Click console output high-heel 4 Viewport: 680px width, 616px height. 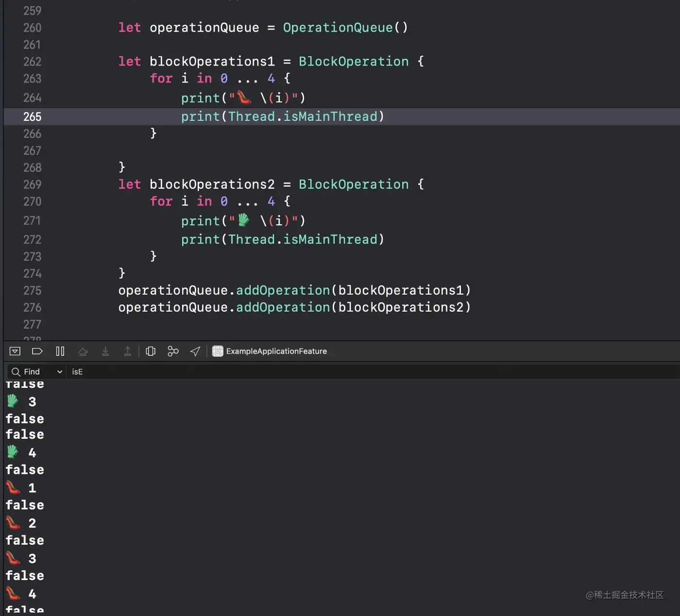pyautogui.click(x=21, y=594)
